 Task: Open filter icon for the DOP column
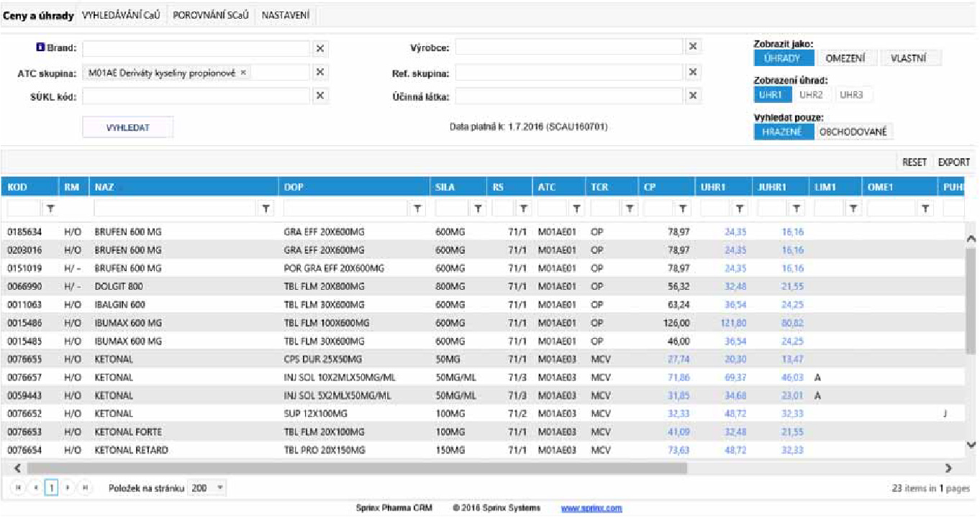(x=417, y=209)
